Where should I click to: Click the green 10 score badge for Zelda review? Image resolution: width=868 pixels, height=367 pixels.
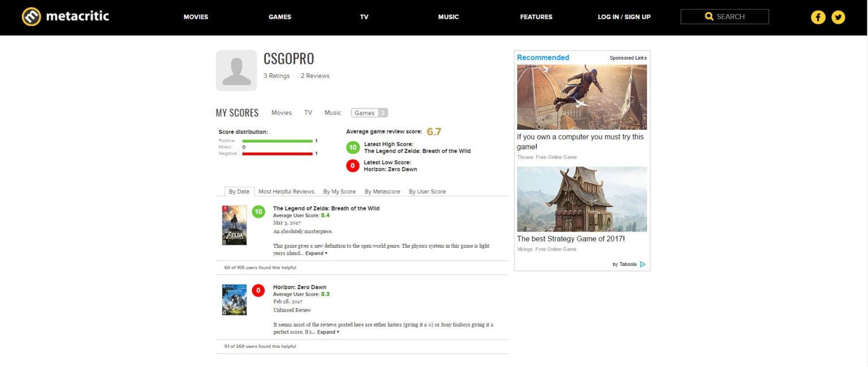(x=258, y=212)
